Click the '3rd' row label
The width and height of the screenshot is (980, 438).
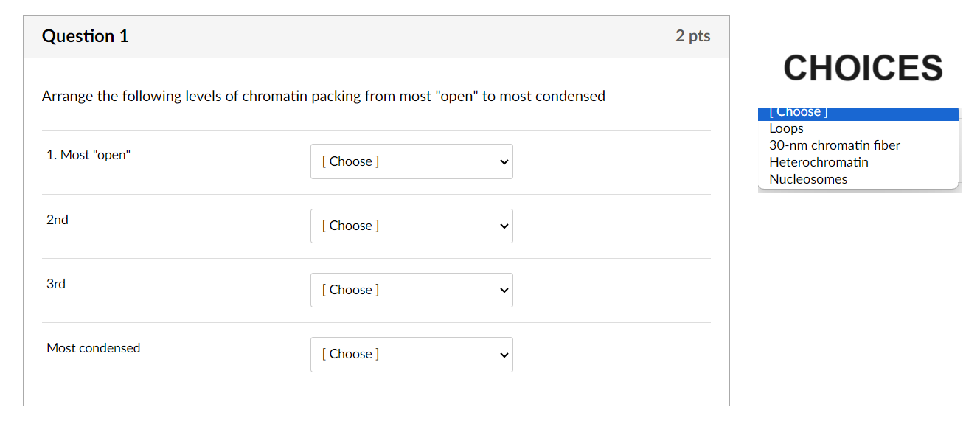(55, 283)
